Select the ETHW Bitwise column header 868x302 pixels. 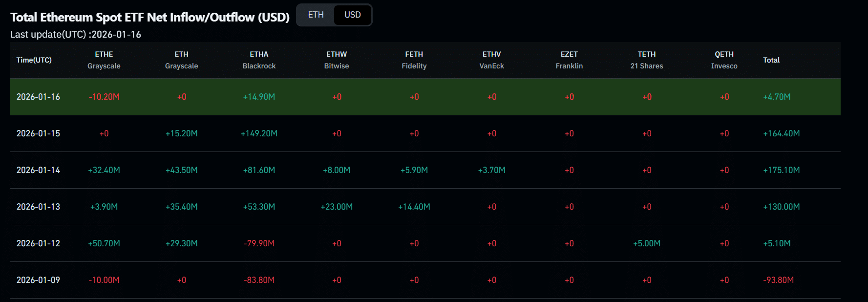coord(337,60)
